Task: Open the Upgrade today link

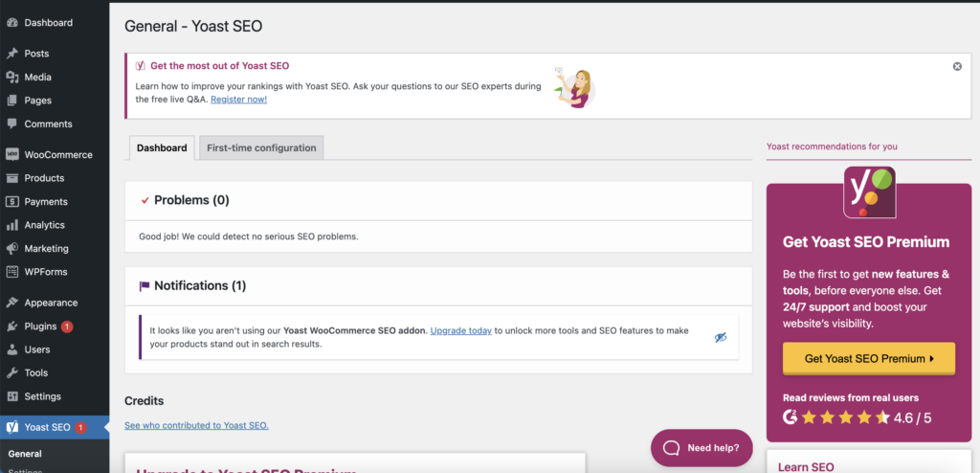Action: 460,330
